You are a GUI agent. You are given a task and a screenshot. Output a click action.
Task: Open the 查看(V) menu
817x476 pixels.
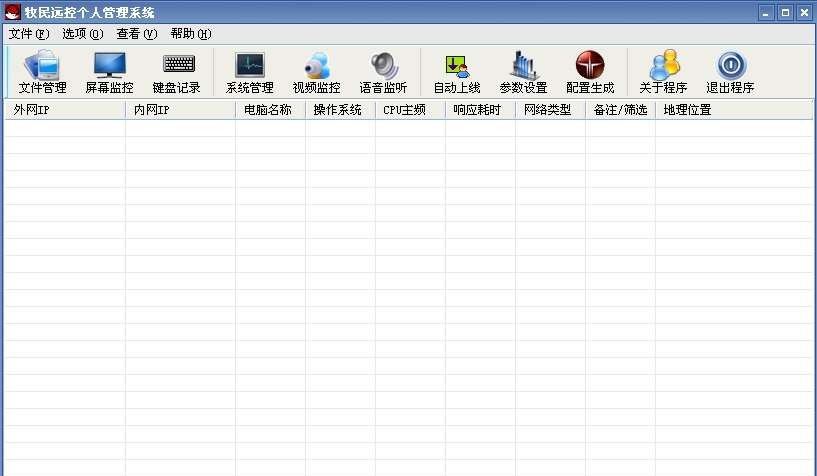click(x=137, y=34)
